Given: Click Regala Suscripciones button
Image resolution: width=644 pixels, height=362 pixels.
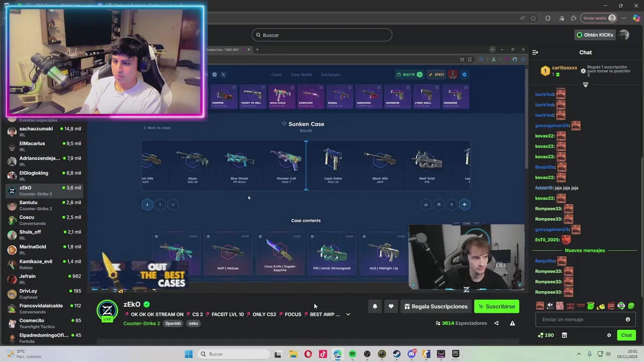Looking at the screenshot, I should (x=436, y=306).
